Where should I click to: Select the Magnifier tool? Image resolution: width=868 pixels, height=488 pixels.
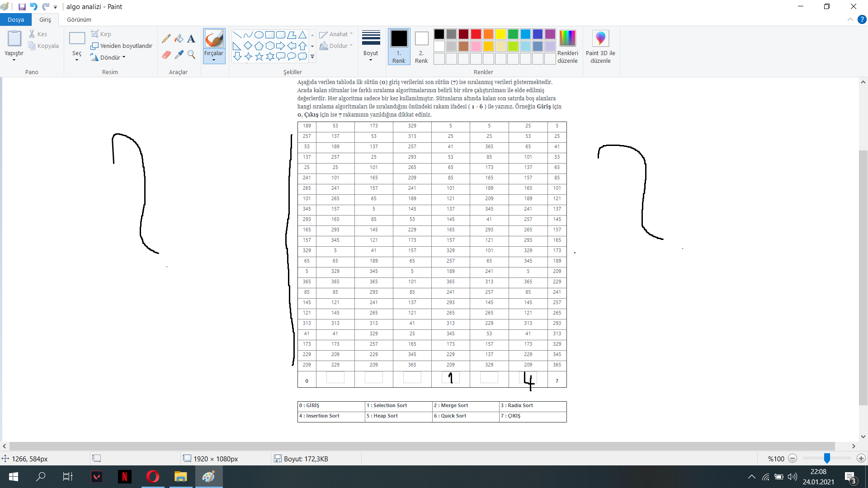191,55
